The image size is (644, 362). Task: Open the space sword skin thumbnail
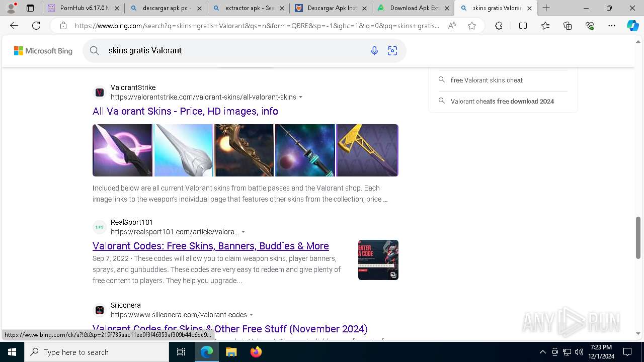305,150
